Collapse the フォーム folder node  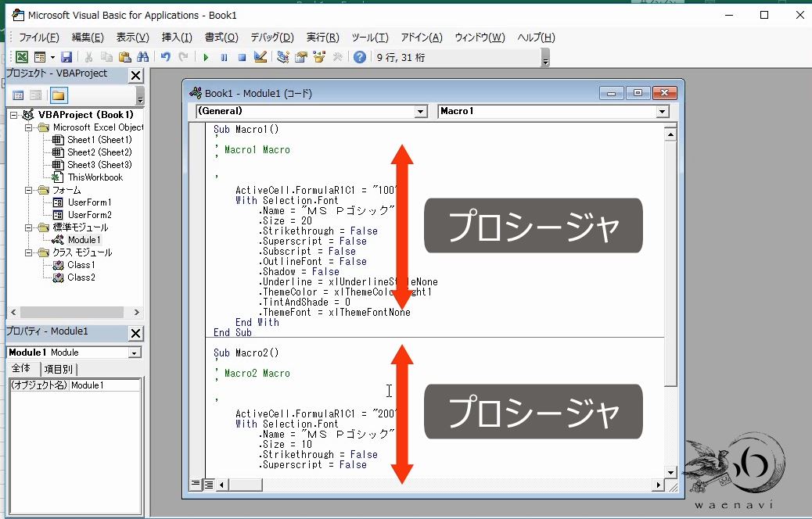coord(29,190)
